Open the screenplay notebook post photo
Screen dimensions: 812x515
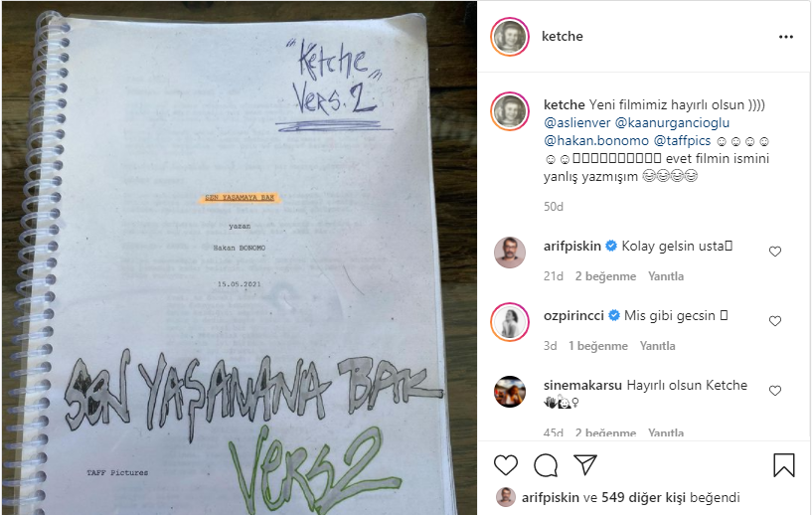click(240, 257)
